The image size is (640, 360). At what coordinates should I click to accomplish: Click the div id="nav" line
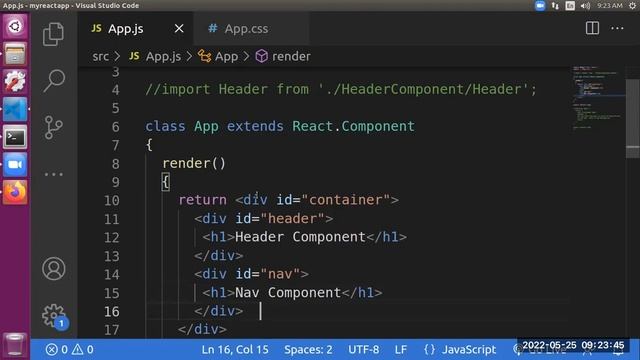[x=251, y=274]
